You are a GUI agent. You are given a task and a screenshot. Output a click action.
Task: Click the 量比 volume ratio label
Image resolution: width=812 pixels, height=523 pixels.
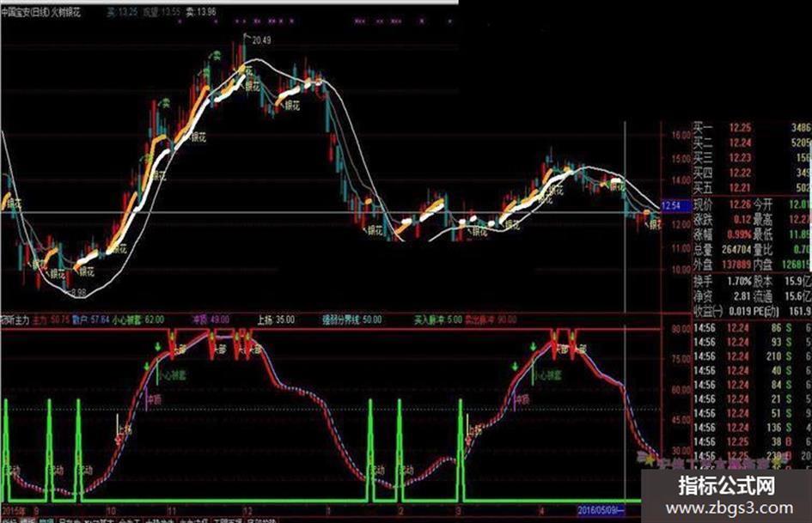(763, 250)
